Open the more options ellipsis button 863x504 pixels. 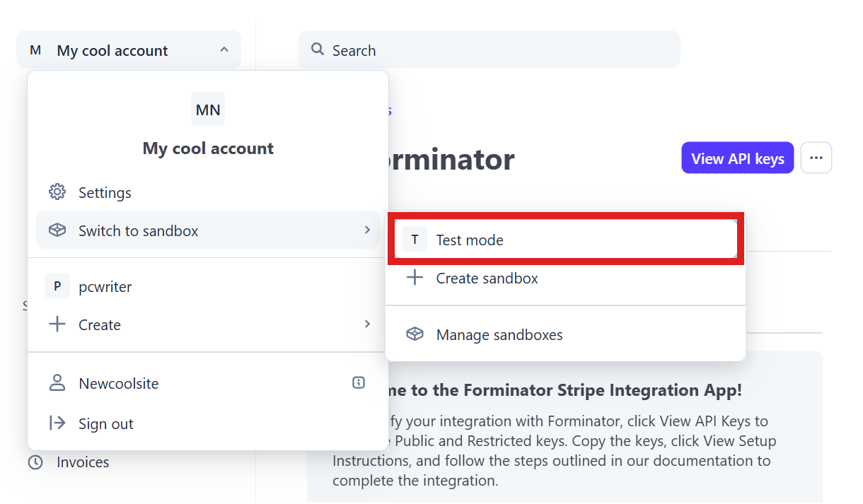(x=816, y=158)
